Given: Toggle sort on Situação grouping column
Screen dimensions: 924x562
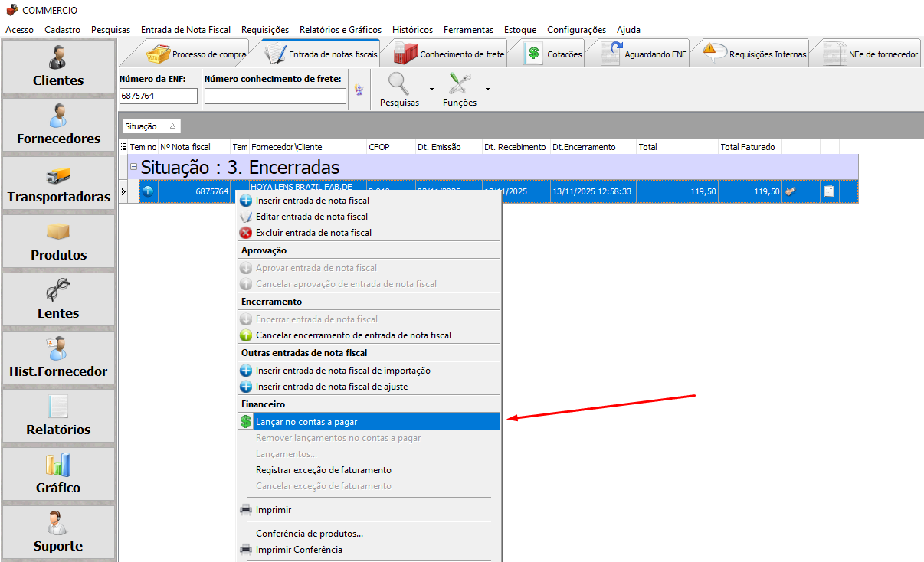Looking at the screenshot, I should pyautogui.click(x=151, y=126).
